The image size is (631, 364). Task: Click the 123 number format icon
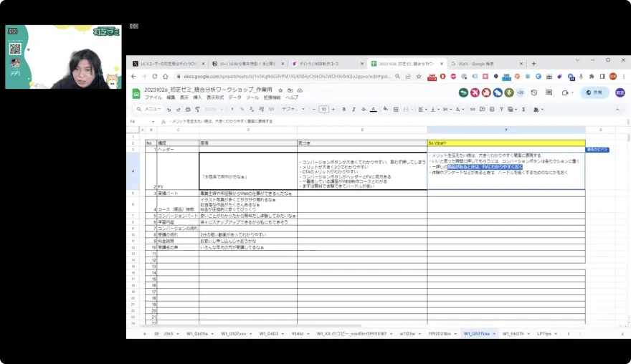271,110
